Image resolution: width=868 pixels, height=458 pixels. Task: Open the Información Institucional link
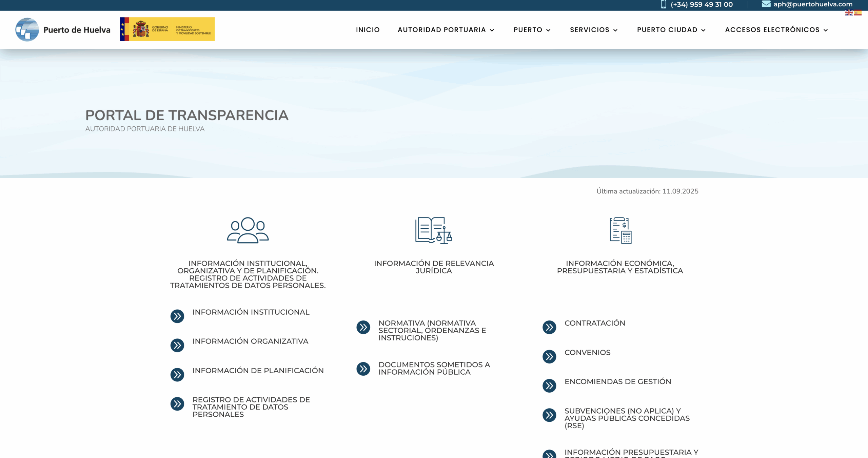click(x=251, y=312)
